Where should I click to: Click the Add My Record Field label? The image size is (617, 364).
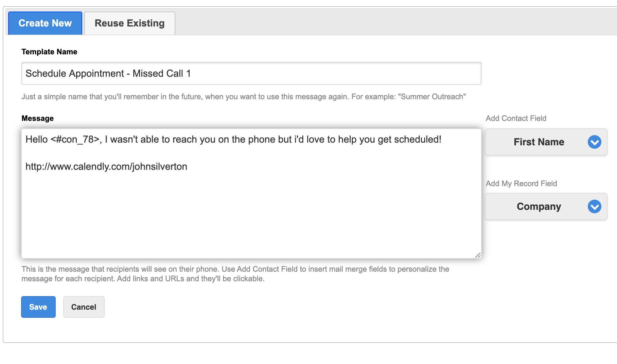coord(521,183)
